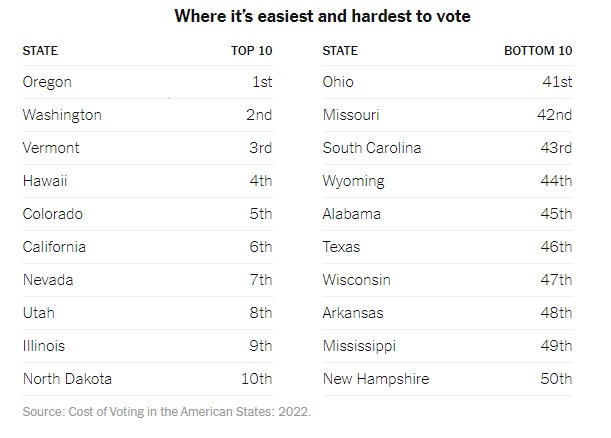This screenshot has width=611, height=438.
Task: Click the Wyoming state name
Action: pyautogui.click(x=353, y=181)
